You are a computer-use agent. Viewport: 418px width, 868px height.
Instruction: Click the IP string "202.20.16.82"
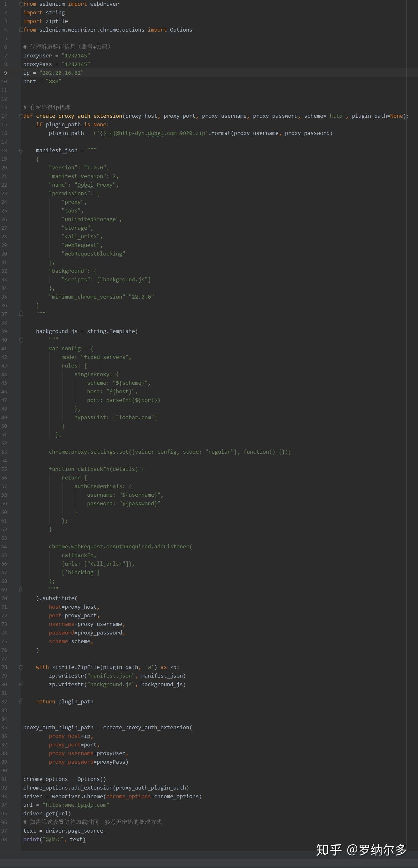[61, 73]
